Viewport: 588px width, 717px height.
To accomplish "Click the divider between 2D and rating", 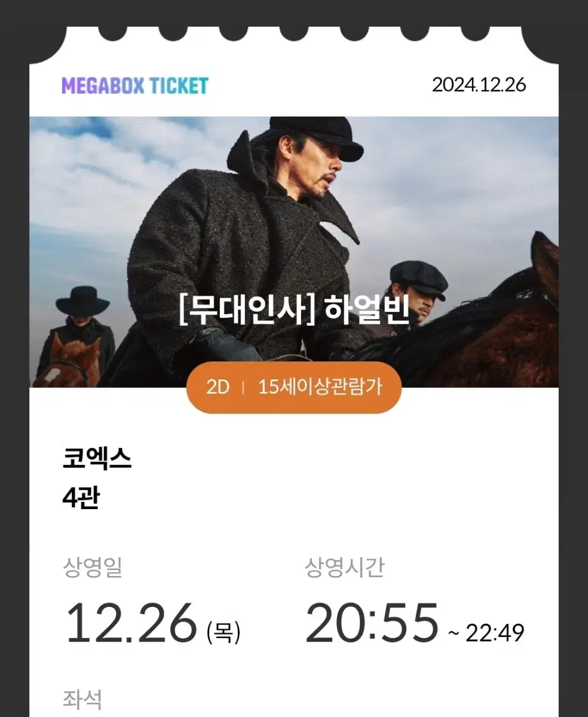I will click(243, 387).
